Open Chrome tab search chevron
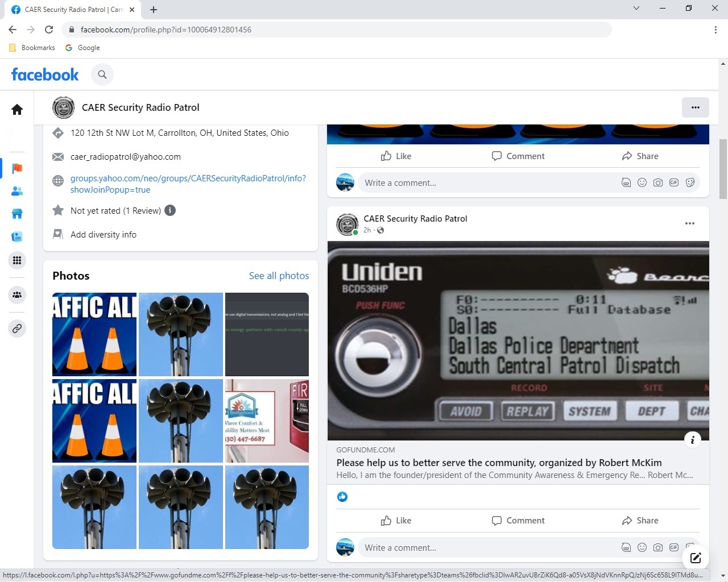728x582 pixels. tap(636, 9)
